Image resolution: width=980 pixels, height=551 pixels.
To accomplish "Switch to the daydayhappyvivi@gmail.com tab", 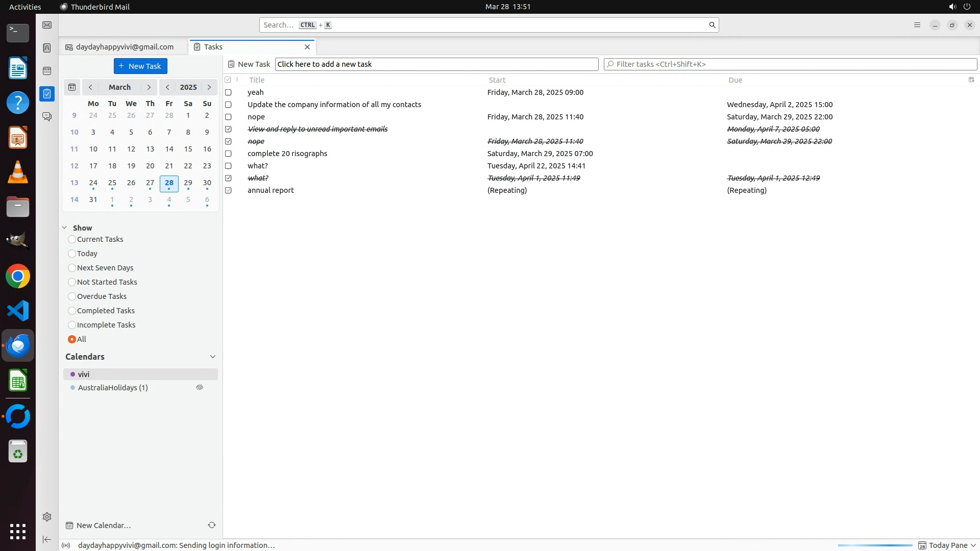I will pos(124,47).
